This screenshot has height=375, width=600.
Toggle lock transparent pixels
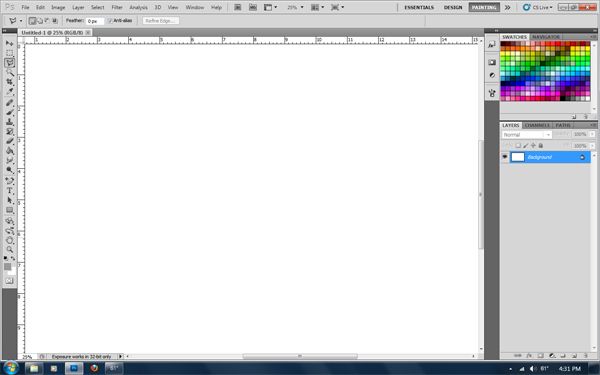coord(518,145)
